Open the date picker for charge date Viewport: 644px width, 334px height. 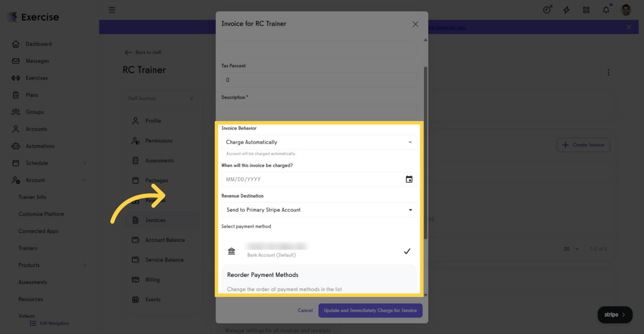pos(409,179)
